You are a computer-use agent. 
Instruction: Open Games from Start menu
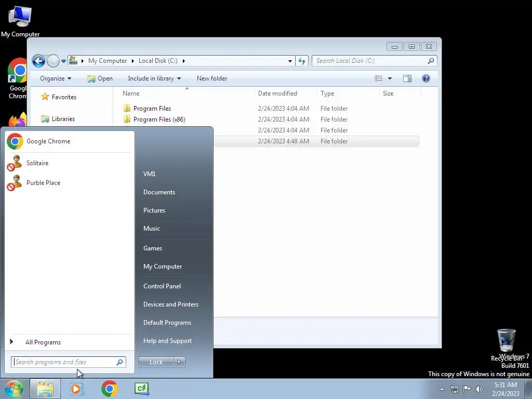(153, 248)
